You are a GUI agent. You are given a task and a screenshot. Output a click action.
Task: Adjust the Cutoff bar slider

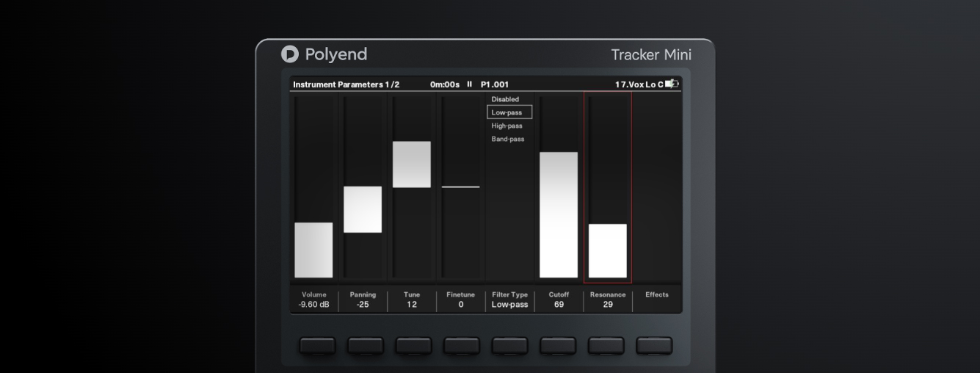click(x=559, y=215)
